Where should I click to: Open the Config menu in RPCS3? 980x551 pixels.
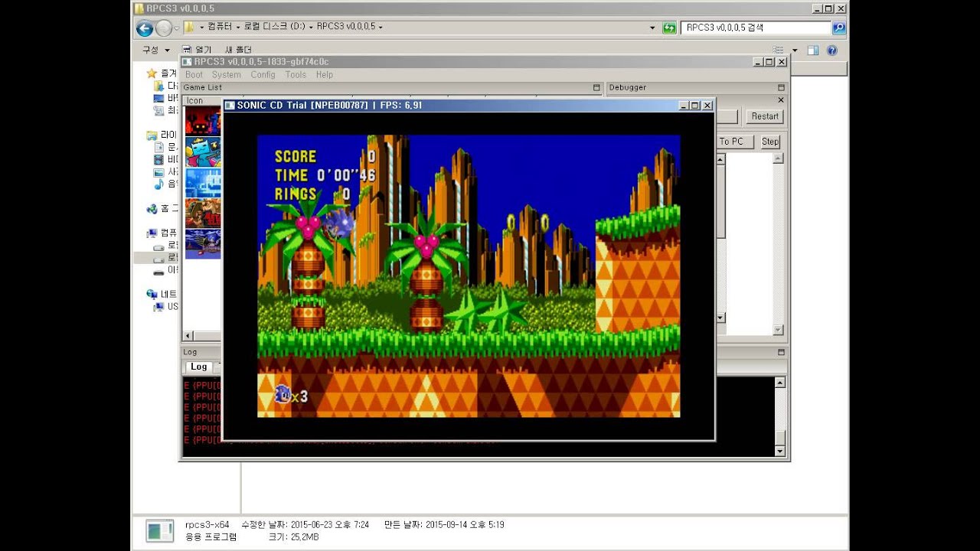click(263, 75)
